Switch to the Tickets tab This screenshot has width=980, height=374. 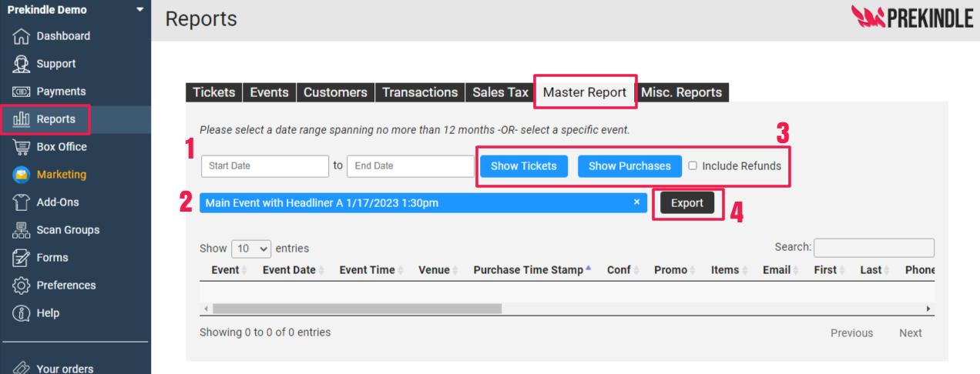pos(213,92)
